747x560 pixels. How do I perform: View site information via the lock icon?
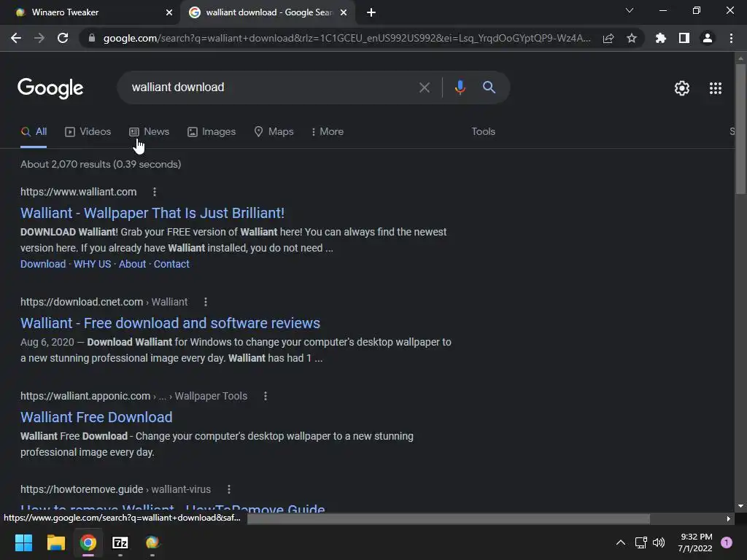coord(92,38)
